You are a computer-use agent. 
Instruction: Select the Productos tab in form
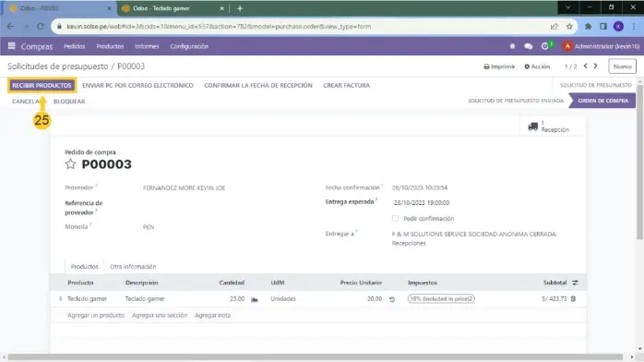tap(85, 266)
